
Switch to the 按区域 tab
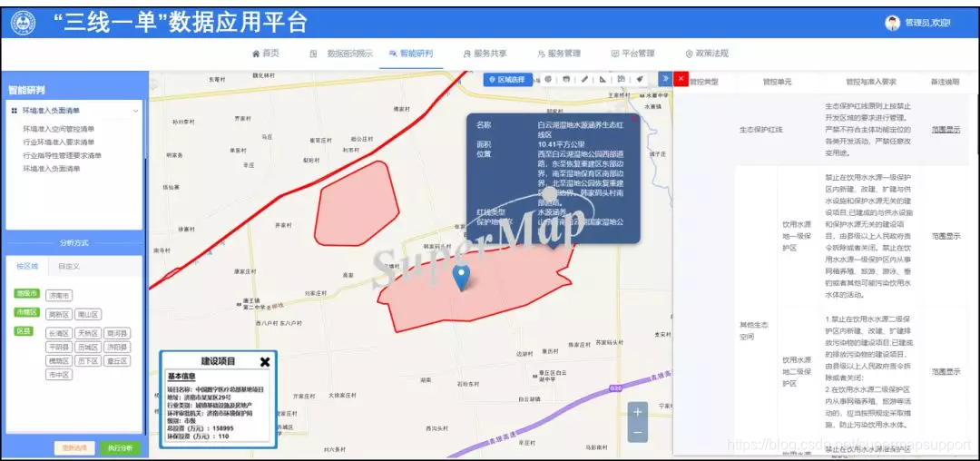pos(27,267)
